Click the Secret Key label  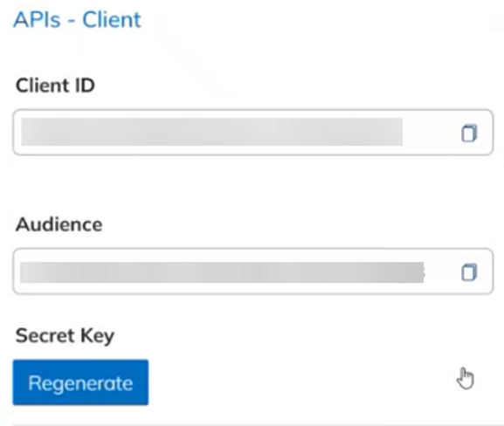click(x=65, y=336)
